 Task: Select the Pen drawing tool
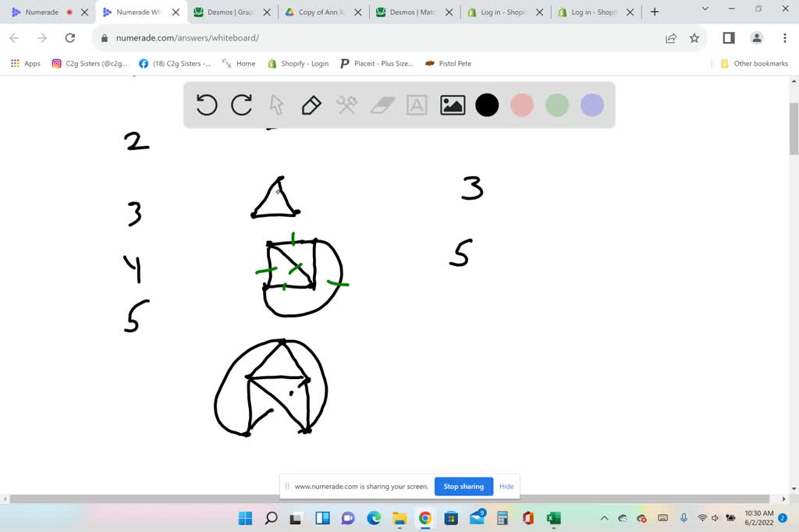tap(311, 105)
